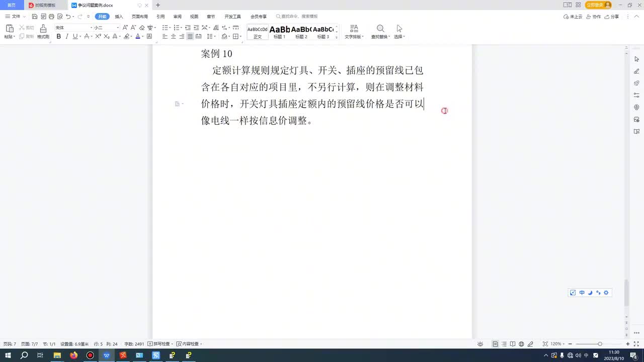Viewport: 644px width, 362px height.
Task: Click the Text Layout (文字排版) icon
Action: click(x=354, y=32)
